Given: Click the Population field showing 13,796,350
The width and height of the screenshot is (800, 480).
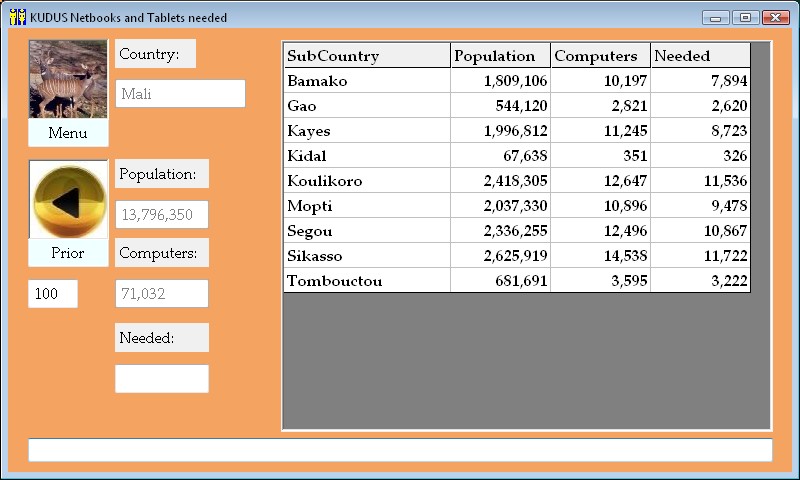Looking at the screenshot, I should coord(162,214).
